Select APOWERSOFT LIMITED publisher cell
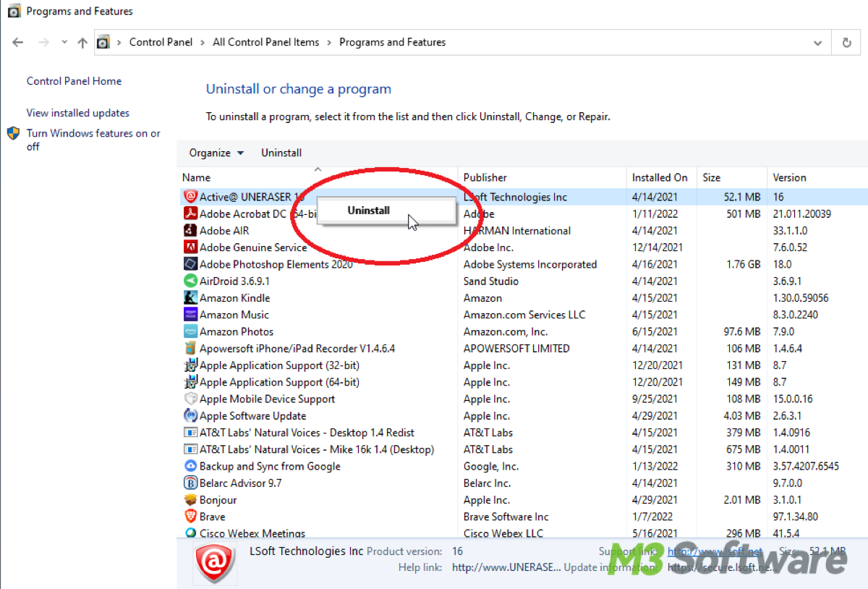This screenshot has width=868, height=589. (x=516, y=348)
